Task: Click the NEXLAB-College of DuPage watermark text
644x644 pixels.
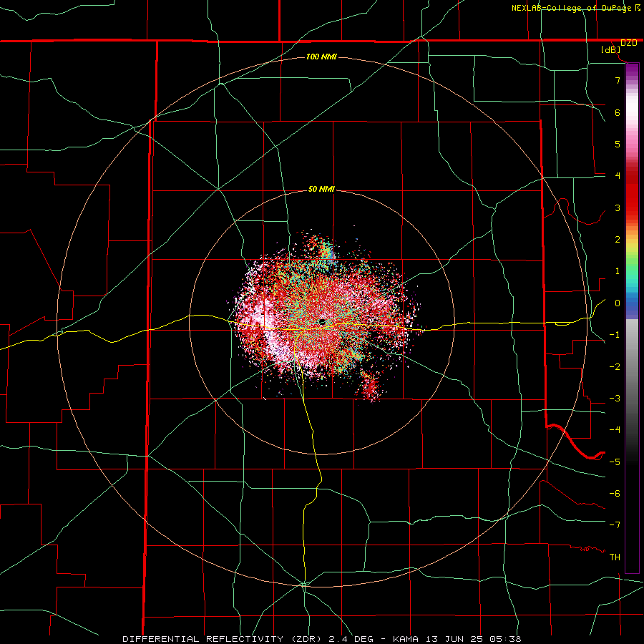Action: [x=572, y=8]
